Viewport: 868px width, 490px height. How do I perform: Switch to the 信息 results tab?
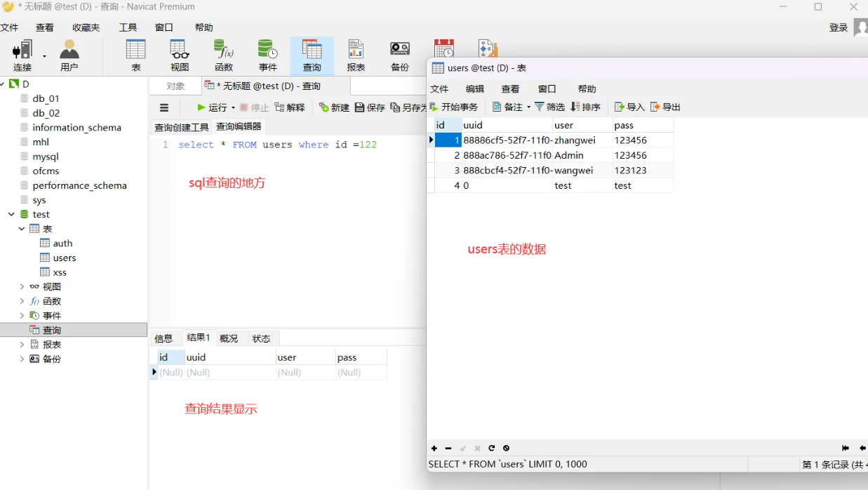(x=163, y=338)
